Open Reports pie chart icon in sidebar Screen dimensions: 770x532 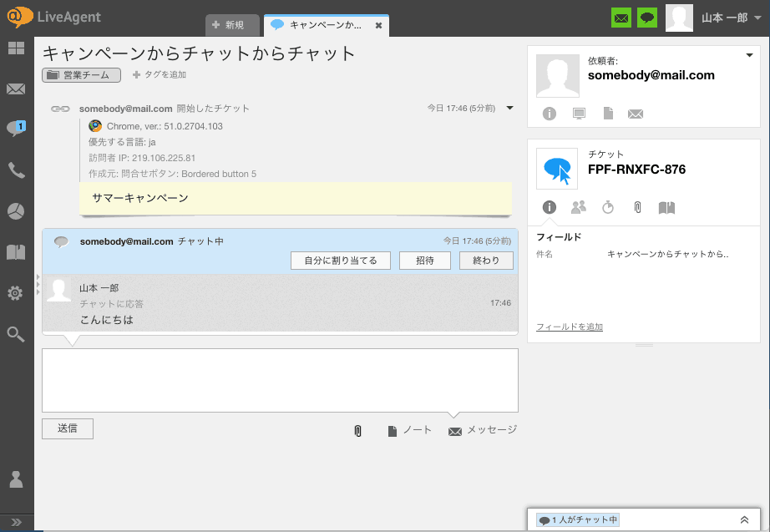click(x=16, y=211)
